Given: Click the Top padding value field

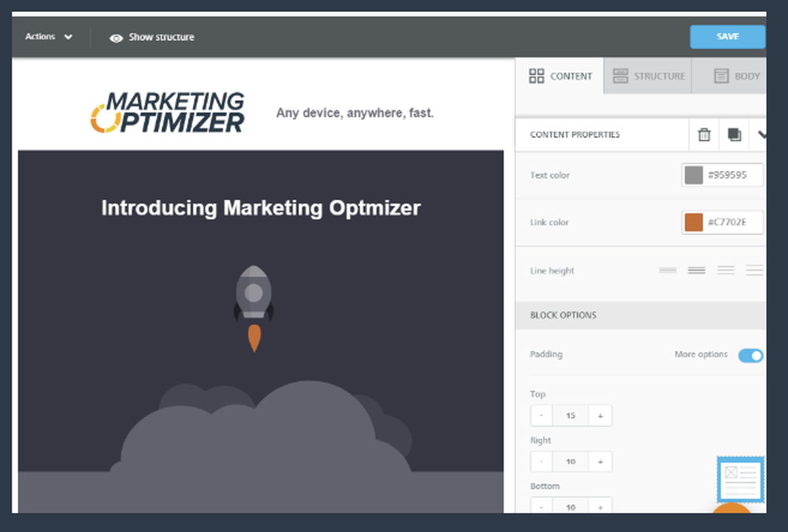Looking at the screenshot, I should pyautogui.click(x=571, y=416).
